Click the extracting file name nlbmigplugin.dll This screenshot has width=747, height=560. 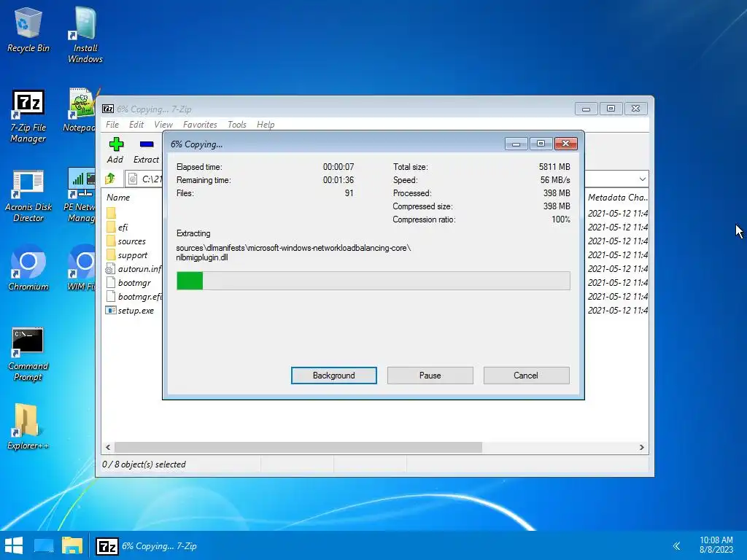click(202, 257)
